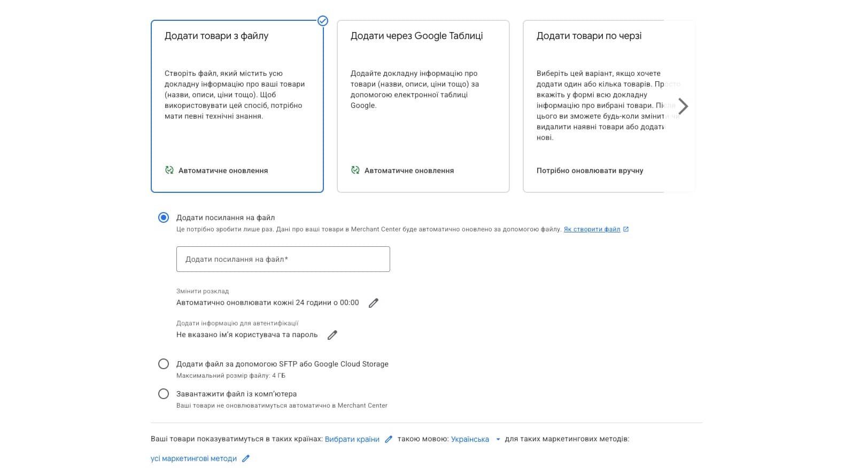Click the sync icon in Додати товари з файлу card
The image size is (868, 468).
click(169, 170)
